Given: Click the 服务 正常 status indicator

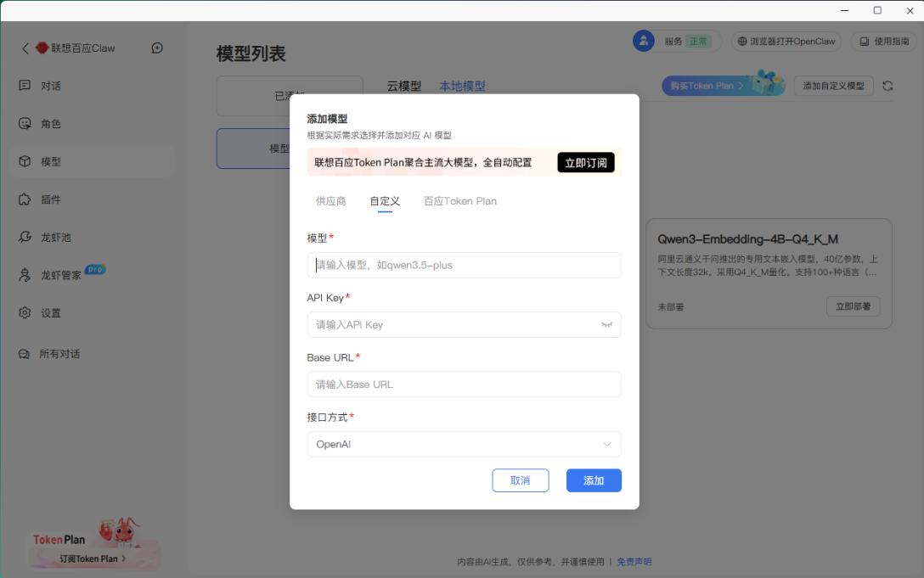Looking at the screenshot, I should pos(688,42).
